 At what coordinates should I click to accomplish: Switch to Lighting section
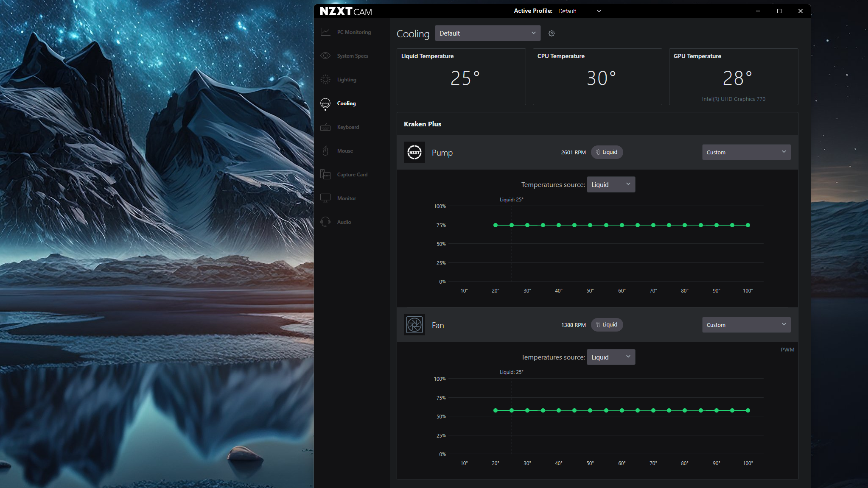point(347,80)
